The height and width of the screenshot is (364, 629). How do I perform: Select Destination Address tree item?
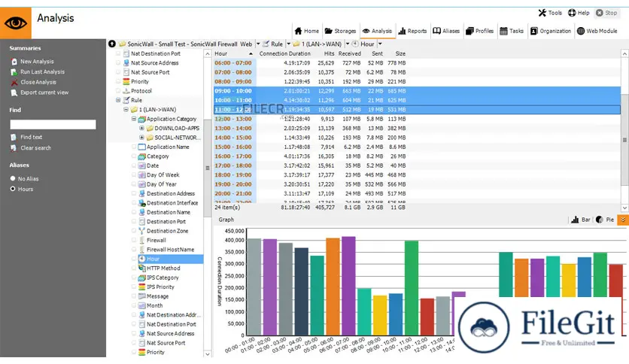[171, 193]
